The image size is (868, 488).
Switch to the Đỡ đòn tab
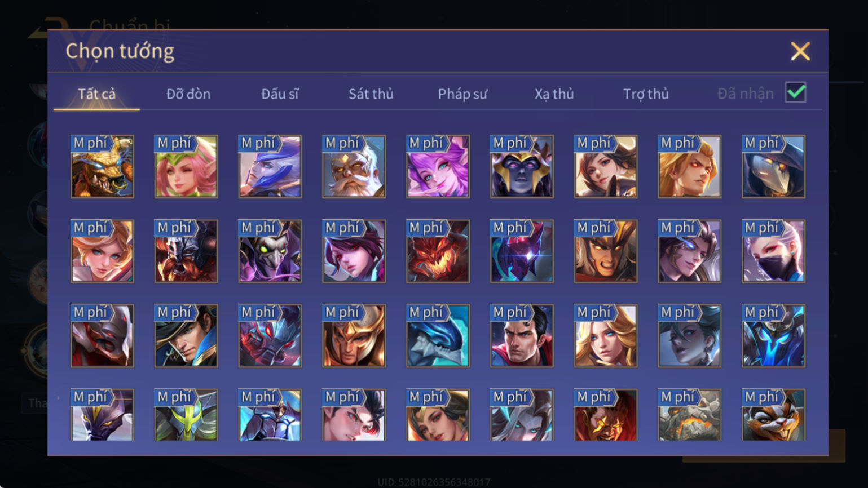click(x=188, y=94)
